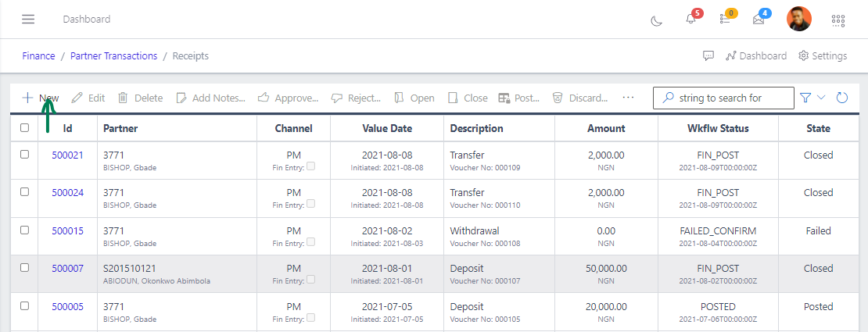Focus the string to search for field

[723, 98]
